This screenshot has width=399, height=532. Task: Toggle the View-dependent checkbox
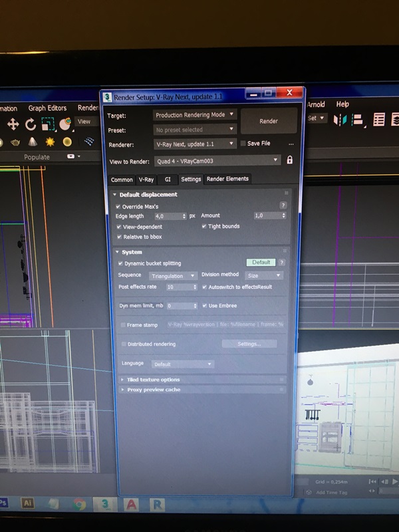(119, 227)
